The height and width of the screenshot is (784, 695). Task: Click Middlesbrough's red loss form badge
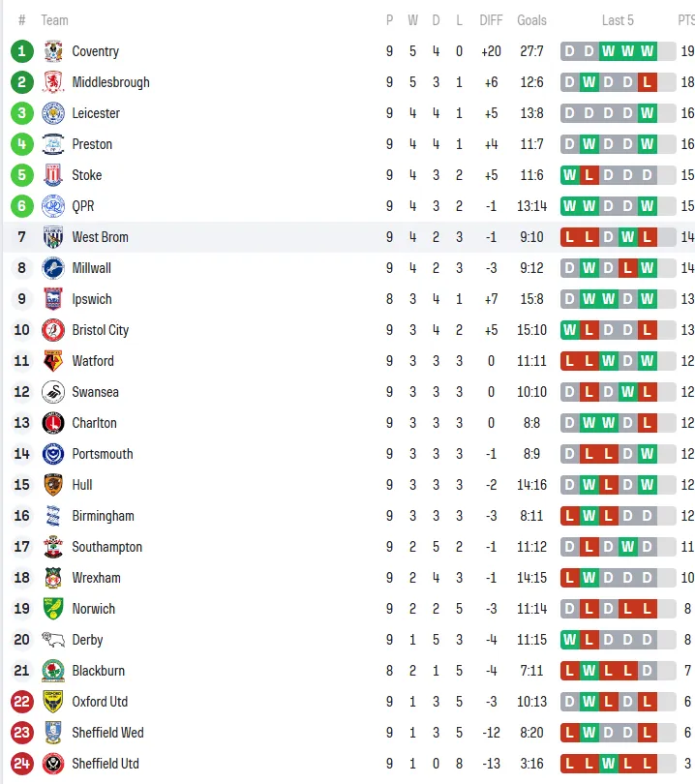(x=647, y=82)
